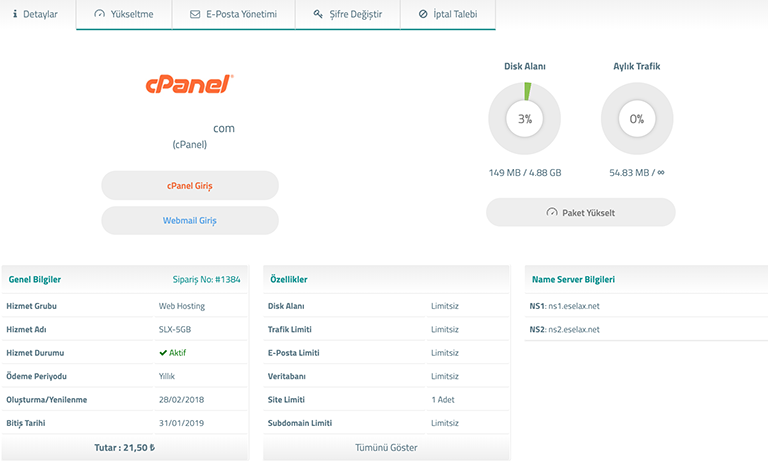The height and width of the screenshot is (472, 768).
Task: Click the gauge icon in Paket Yükselt
Action: [x=552, y=212]
